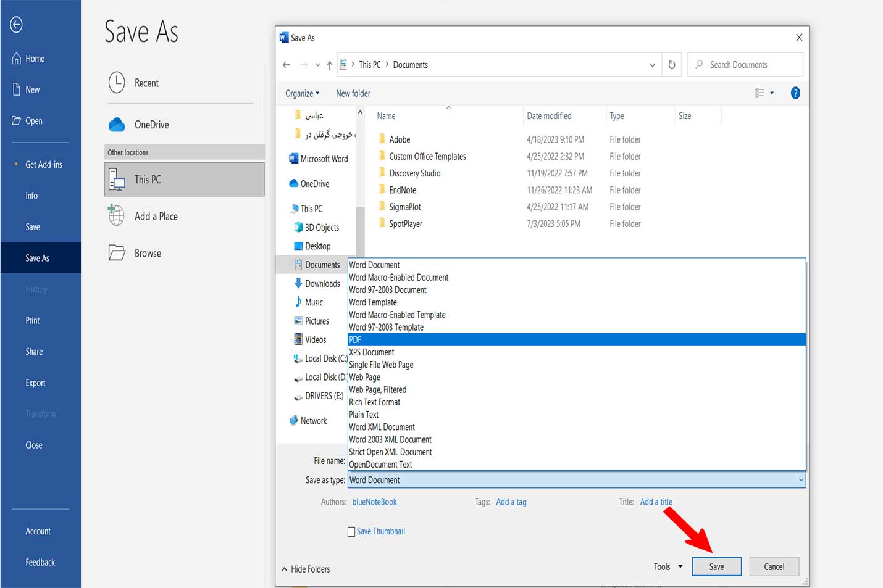
Task: Choose Word 97-2003 Document file type
Action: (x=577, y=290)
